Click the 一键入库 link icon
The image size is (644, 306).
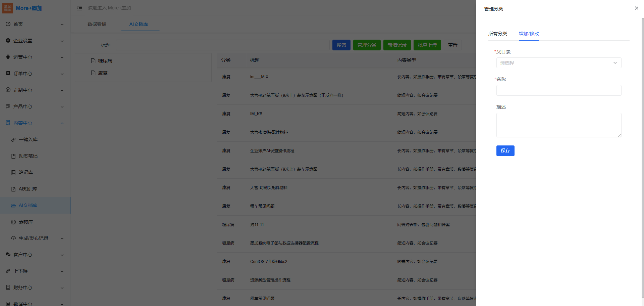(x=13, y=140)
